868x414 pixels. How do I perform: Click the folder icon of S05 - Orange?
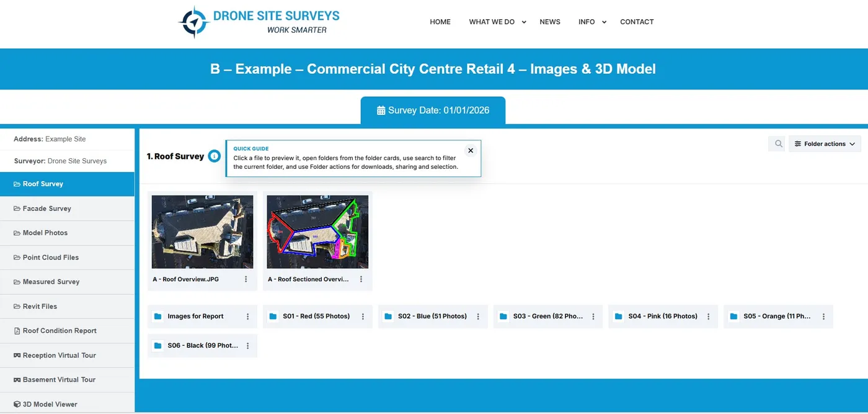(734, 317)
